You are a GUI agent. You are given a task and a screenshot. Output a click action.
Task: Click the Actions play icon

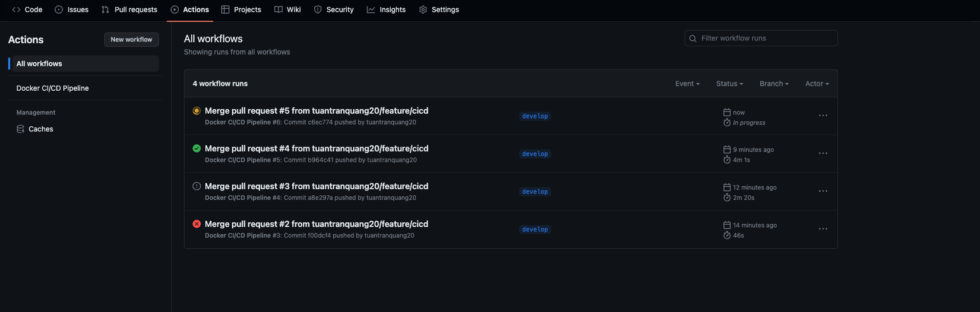pyautogui.click(x=175, y=9)
